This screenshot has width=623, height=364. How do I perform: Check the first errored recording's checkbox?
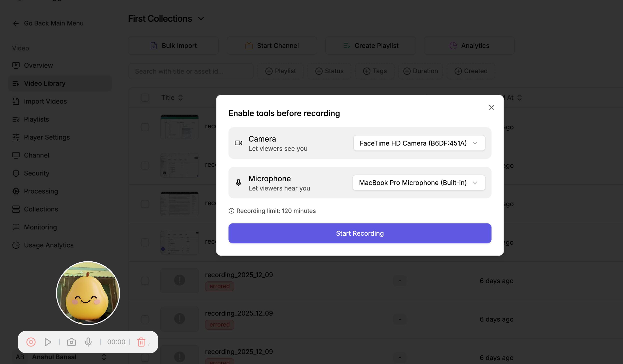tap(145, 281)
